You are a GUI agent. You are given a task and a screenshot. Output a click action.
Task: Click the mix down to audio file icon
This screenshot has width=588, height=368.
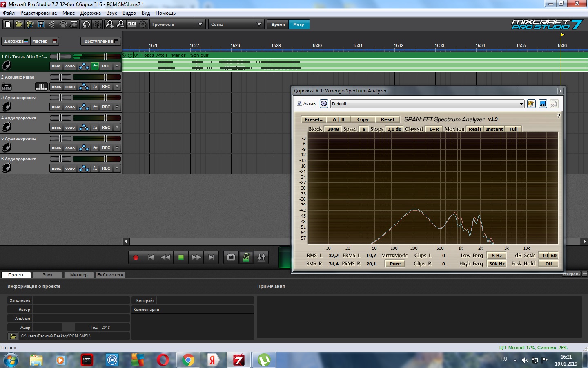[74, 25]
